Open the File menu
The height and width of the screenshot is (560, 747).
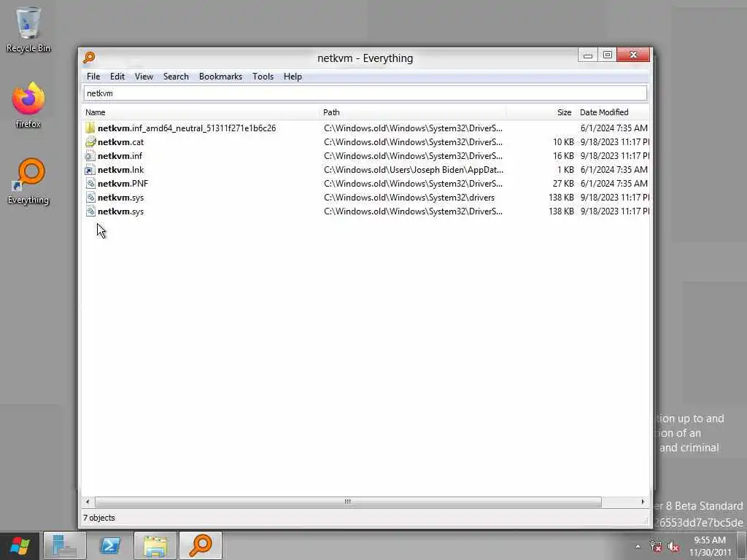click(93, 77)
